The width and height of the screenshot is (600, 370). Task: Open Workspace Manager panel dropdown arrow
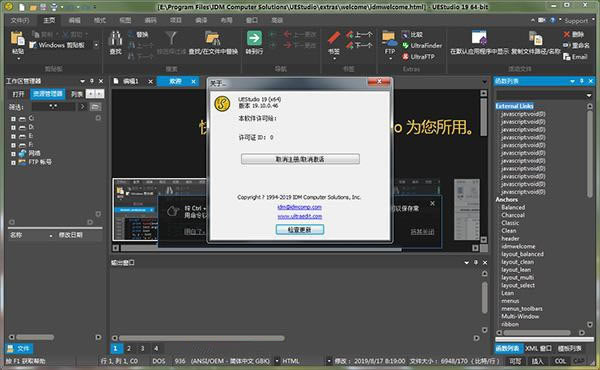point(82,81)
